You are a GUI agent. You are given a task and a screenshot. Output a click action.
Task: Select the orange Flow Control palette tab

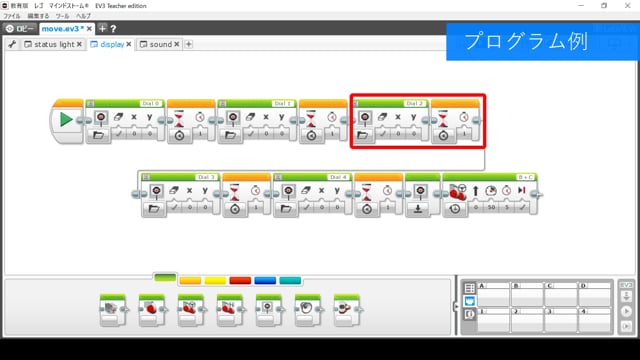pyautogui.click(x=190, y=280)
